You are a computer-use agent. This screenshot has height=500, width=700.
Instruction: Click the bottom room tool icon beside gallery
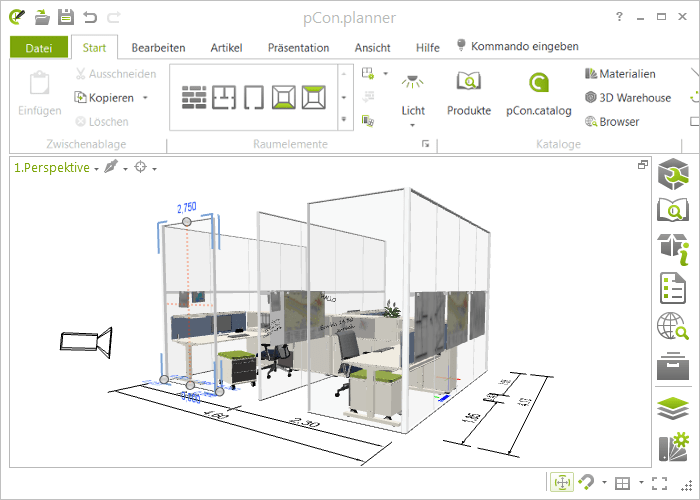368,121
